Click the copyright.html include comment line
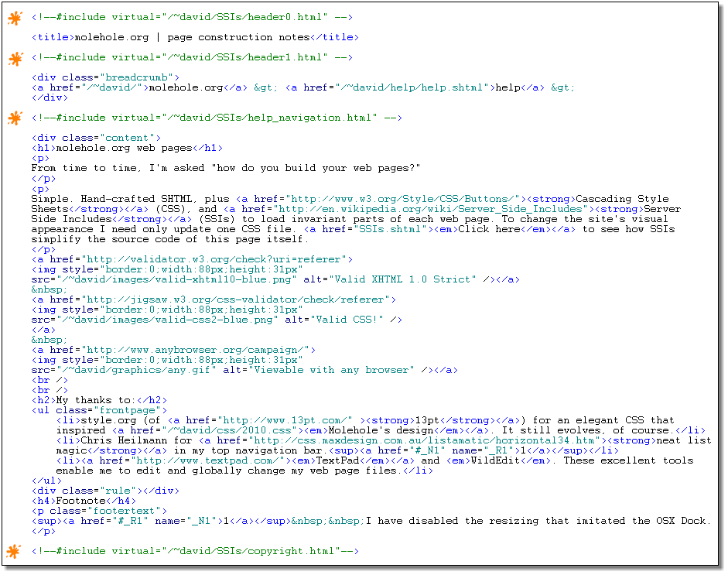Screen dimensions: 728x575 [195, 551]
